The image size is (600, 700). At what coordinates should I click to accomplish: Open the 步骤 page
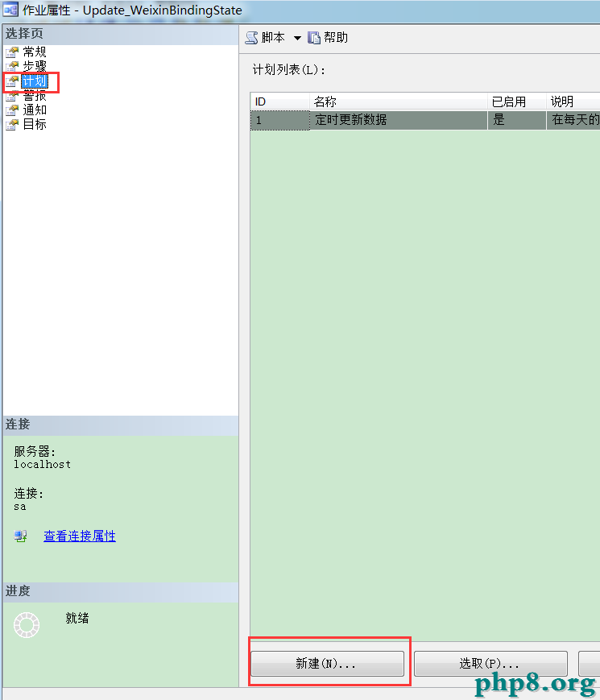35,66
